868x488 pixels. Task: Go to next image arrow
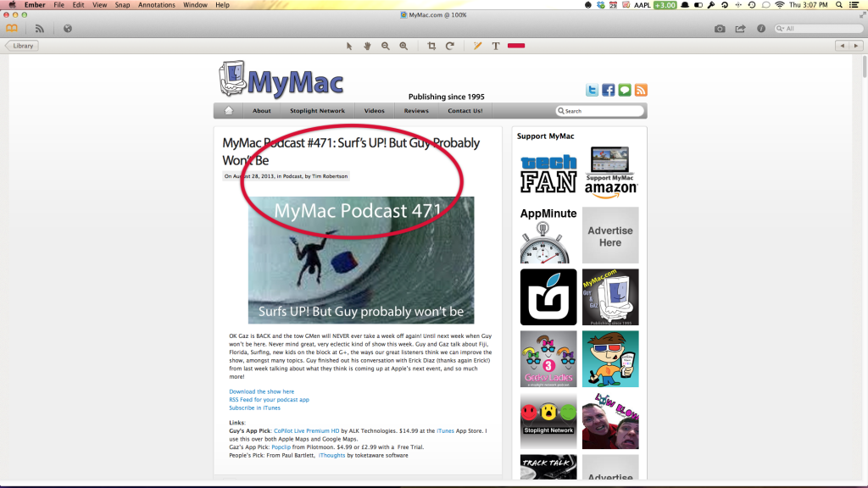pyautogui.click(x=856, y=46)
